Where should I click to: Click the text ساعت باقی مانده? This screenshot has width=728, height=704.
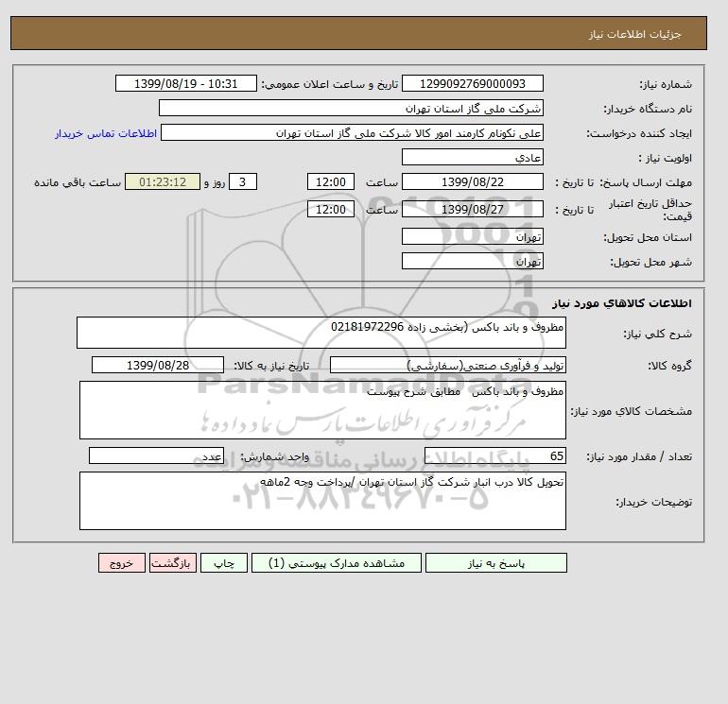(78, 182)
